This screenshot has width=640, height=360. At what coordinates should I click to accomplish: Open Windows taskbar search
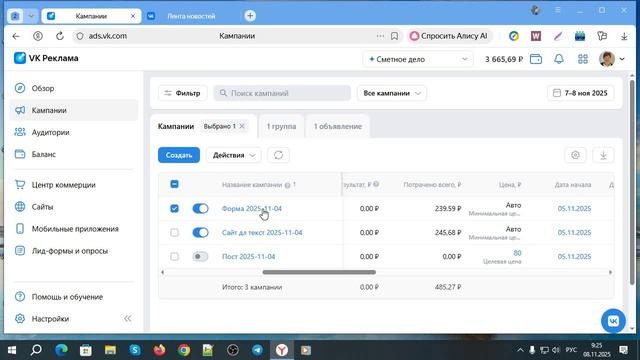pos(36,350)
